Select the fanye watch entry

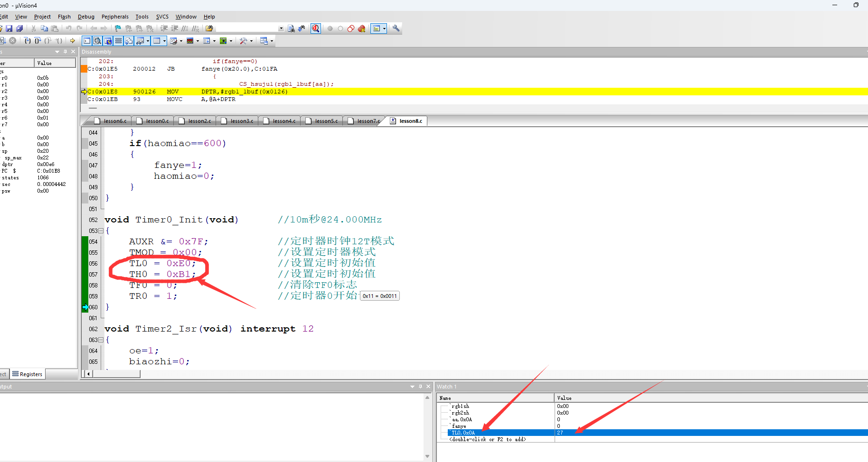pyautogui.click(x=459, y=426)
